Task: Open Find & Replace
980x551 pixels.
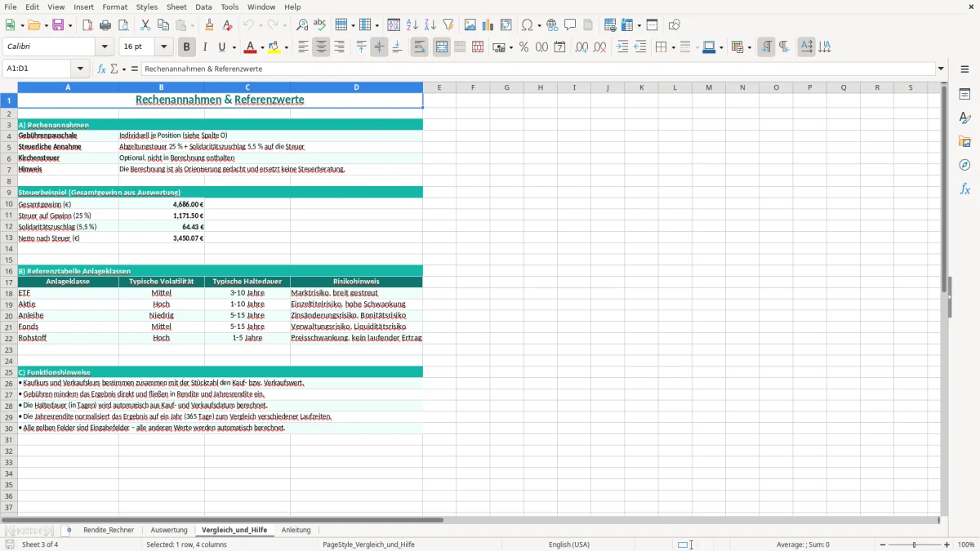Action: pos(302,25)
